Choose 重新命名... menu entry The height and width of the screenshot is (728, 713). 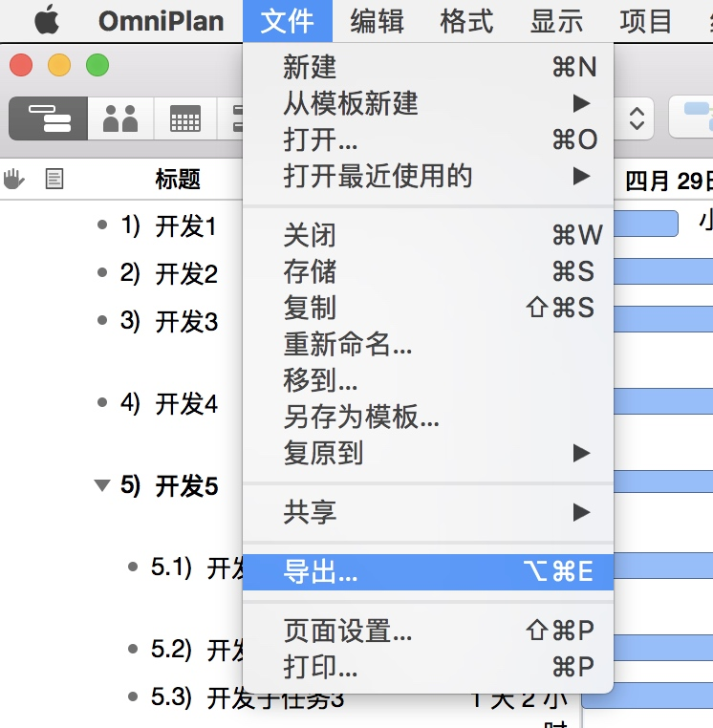pos(428,344)
